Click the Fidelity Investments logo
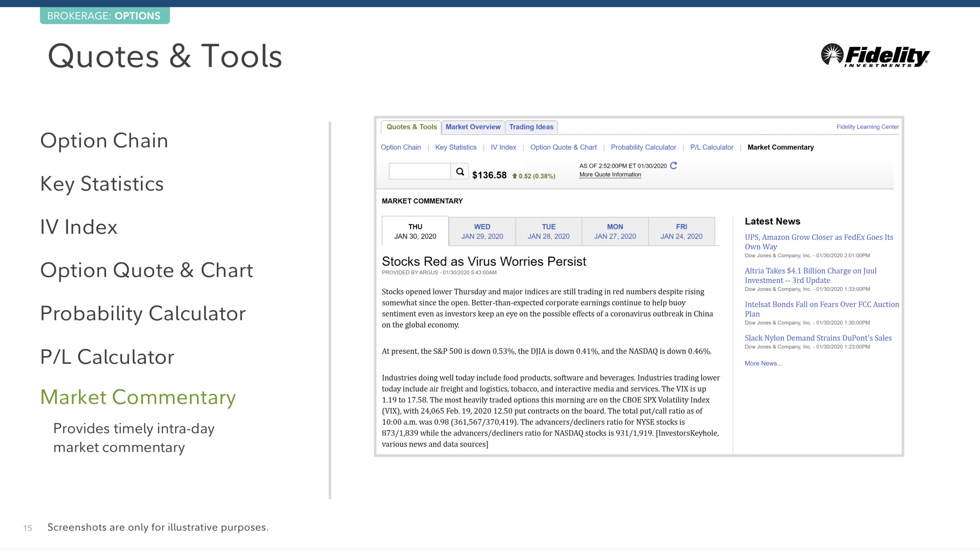980x550 pixels. click(875, 56)
